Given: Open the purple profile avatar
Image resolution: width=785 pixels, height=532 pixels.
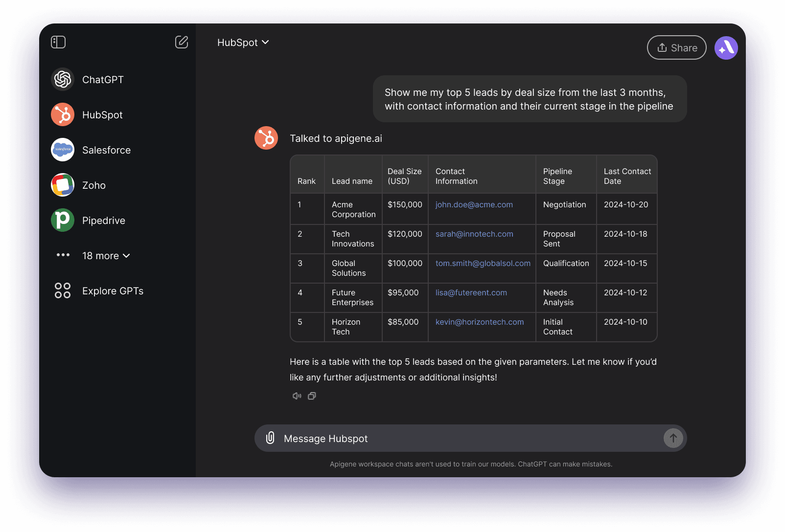Looking at the screenshot, I should (x=726, y=48).
